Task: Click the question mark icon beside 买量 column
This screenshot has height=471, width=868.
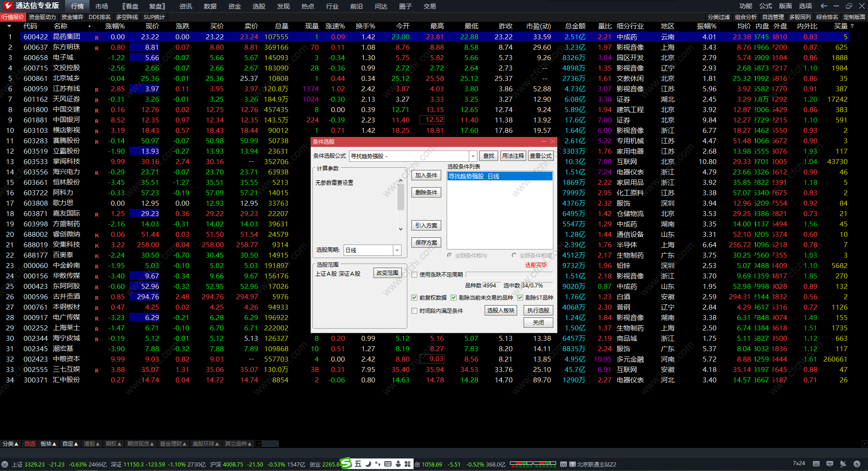Action: 852,26
